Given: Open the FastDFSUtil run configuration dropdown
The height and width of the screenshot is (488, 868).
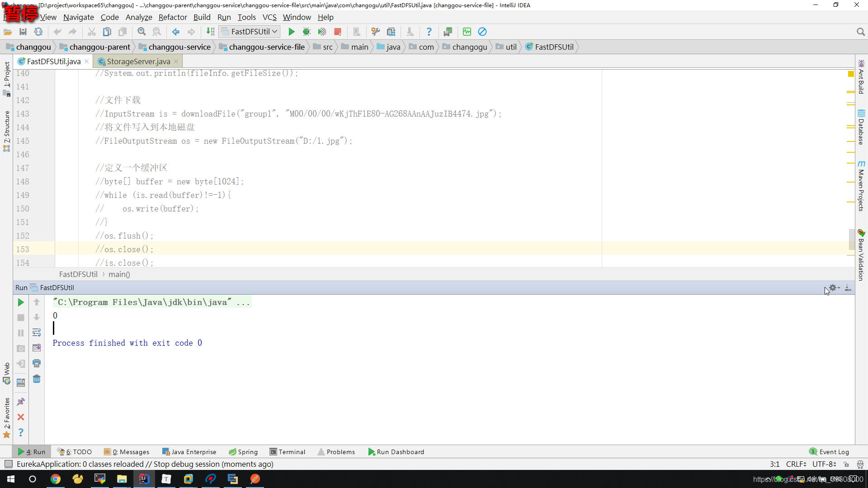Looking at the screenshot, I should 250,32.
